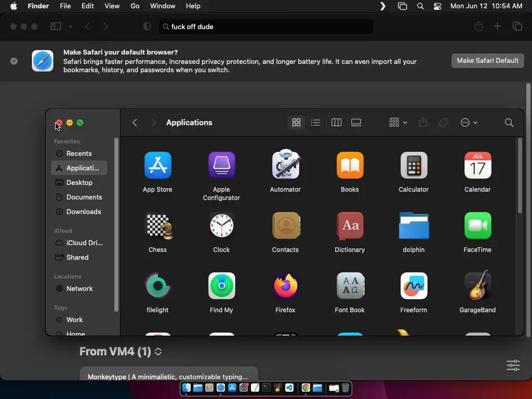532x399 pixels.
Task: Open iCloud Drive in Finder sidebar
Action: click(78, 243)
